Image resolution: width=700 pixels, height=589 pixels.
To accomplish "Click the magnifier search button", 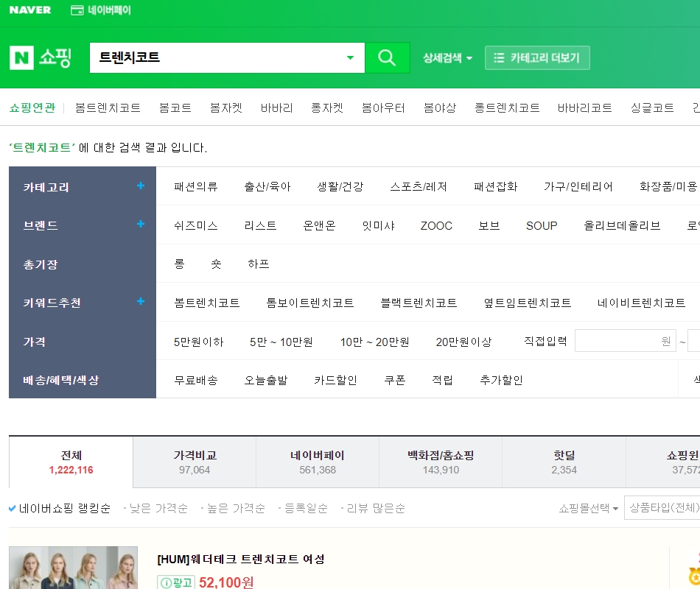I will pyautogui.click(x=387, y=58).
